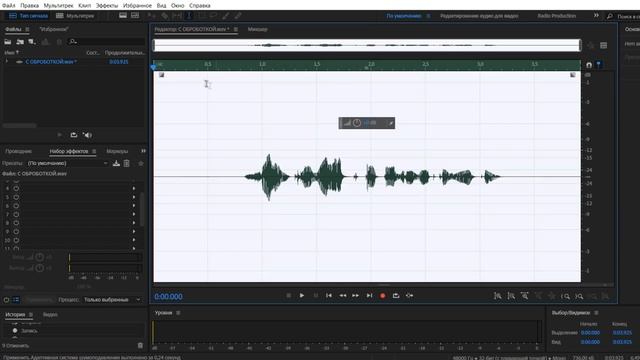Click the Files panel loop playback icon

pyautogui.click(x=73, y=135)
